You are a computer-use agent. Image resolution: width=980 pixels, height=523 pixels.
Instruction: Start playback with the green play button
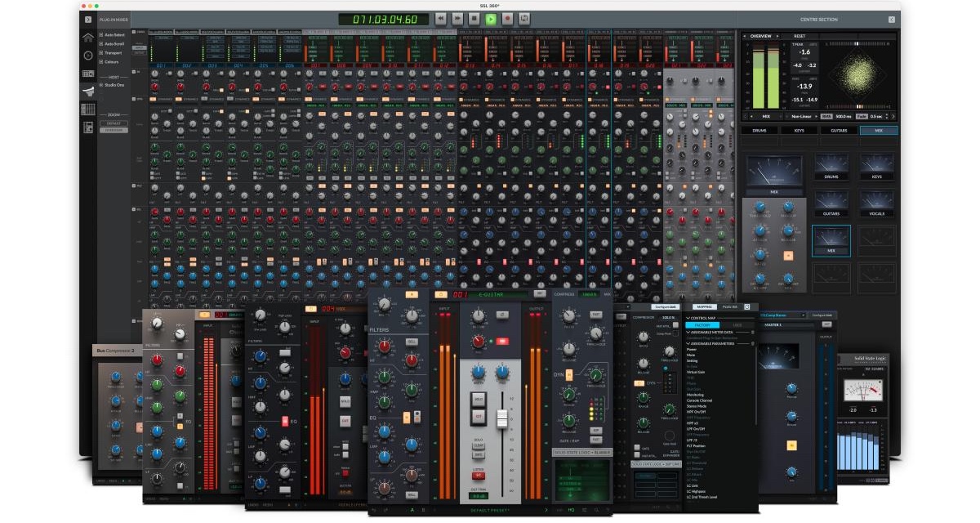491,18
